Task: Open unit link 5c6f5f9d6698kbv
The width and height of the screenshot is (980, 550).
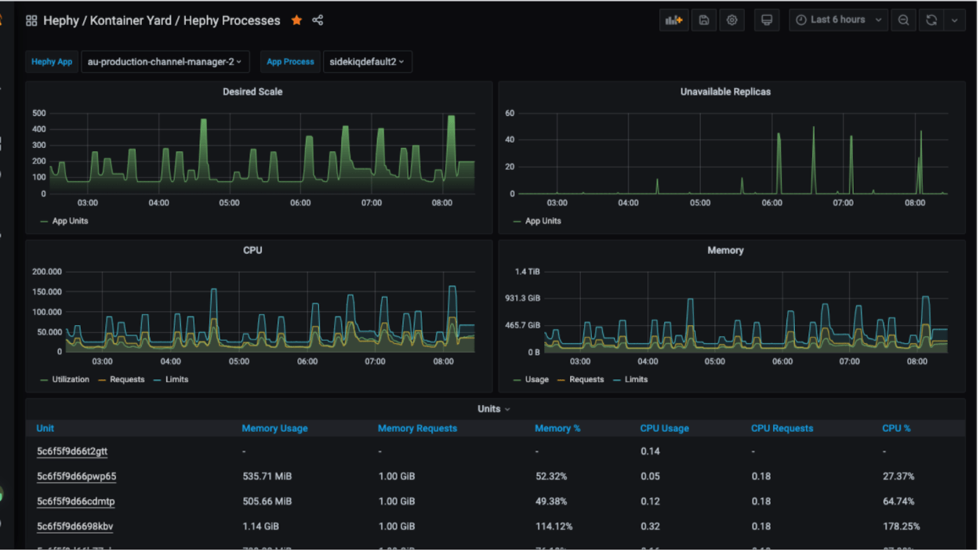Action: click(x=75, y=526)
